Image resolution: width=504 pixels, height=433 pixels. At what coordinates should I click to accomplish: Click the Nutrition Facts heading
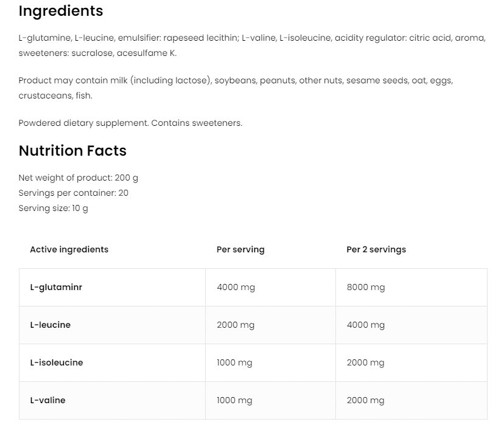[x=72, y=151]
